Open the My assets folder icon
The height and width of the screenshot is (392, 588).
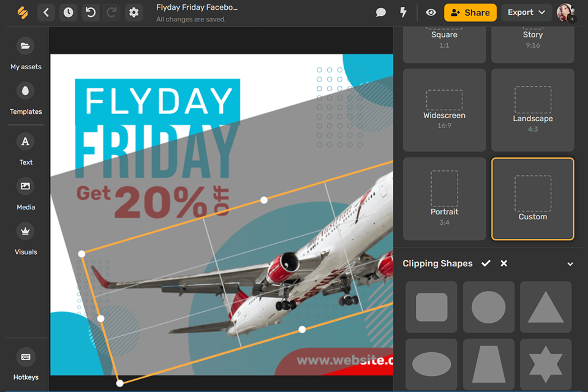[x=25, y=46]
